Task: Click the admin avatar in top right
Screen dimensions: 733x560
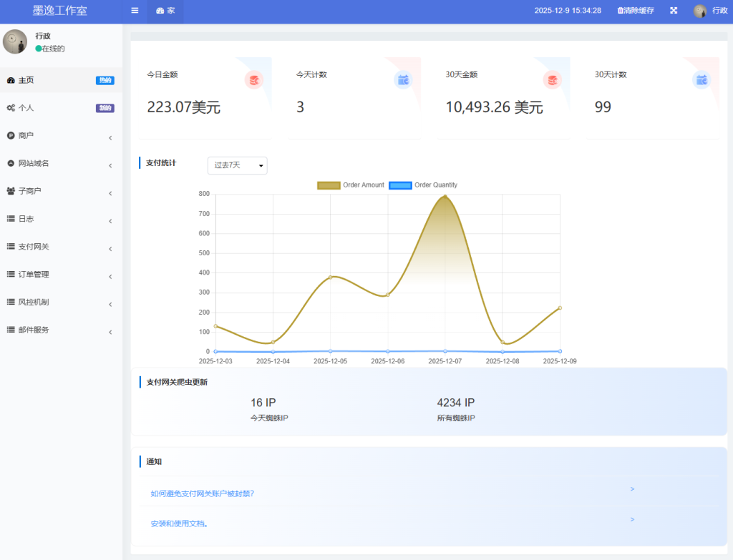Action: click(x=700, y=11)
